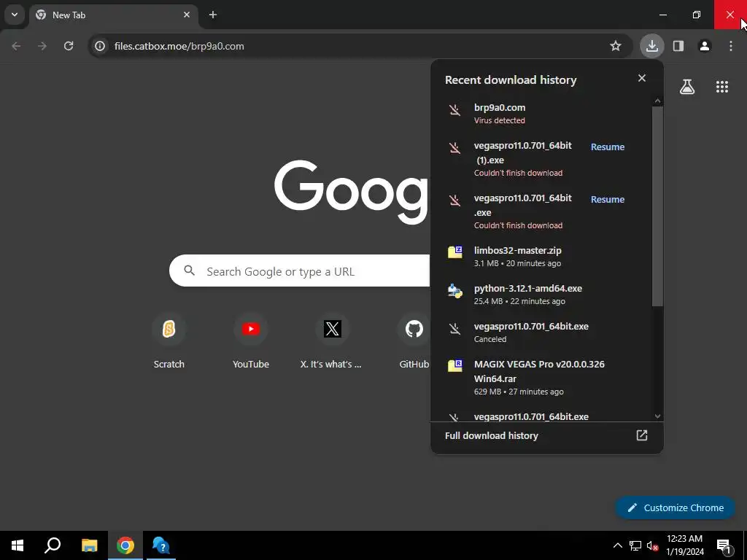747x560 pixels.
Task: Focus the address bar URL text
Action: coord(179,46)
